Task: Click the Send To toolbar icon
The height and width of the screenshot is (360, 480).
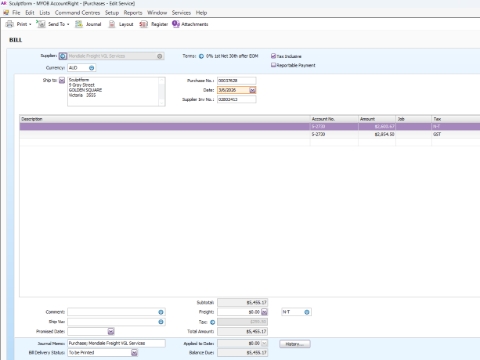Action: [x=41, y=24]
